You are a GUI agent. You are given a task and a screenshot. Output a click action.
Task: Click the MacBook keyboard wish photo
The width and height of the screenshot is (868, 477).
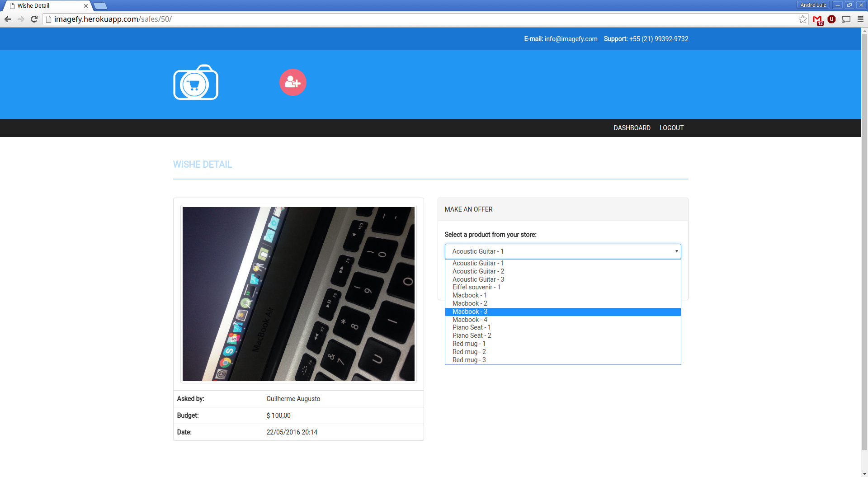(x=298, y=294)
